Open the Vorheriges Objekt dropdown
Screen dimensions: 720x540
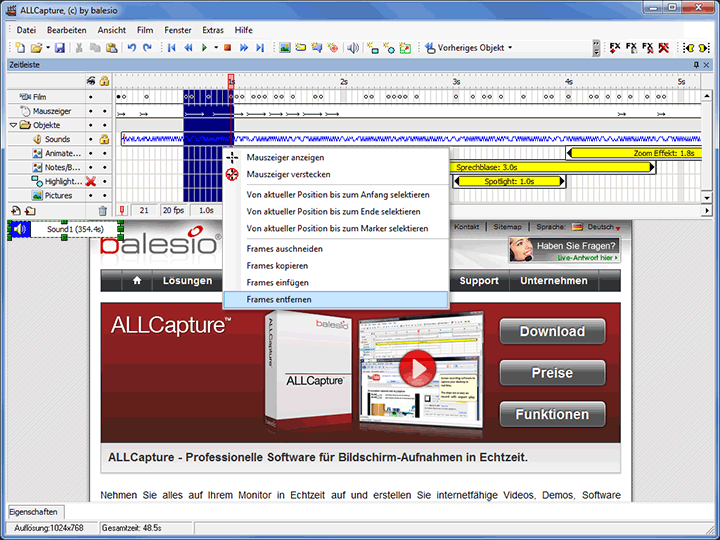[x=510, y=48]
